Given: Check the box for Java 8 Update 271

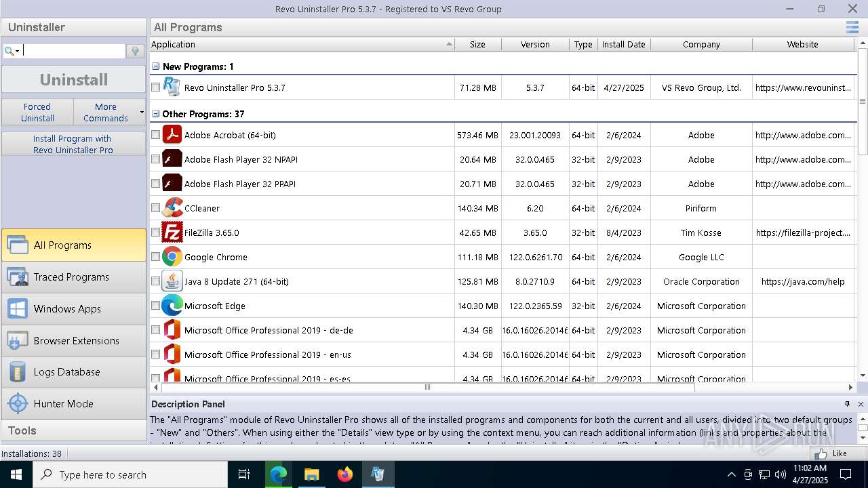Looking at the screenshot, I should 155,281.
